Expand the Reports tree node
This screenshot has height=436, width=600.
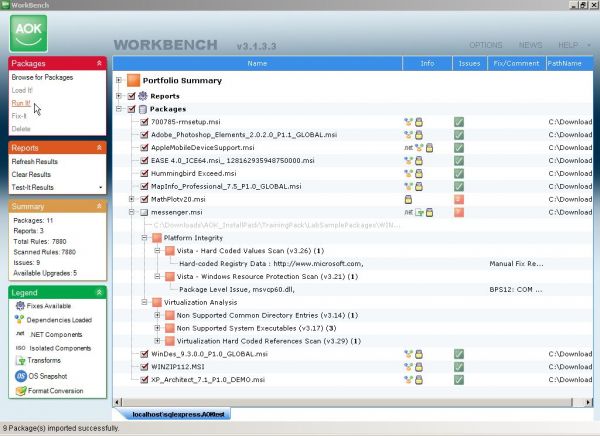click(119, 96)
